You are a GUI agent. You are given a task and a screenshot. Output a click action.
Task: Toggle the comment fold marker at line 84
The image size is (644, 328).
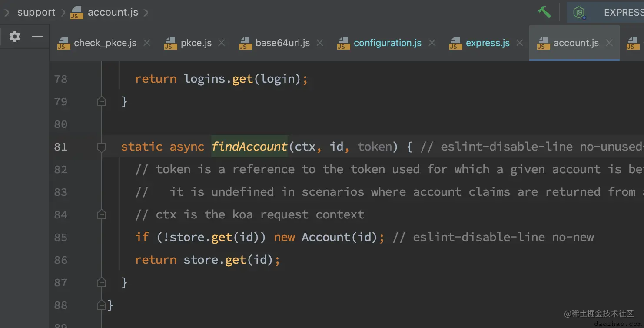(102, 214)
